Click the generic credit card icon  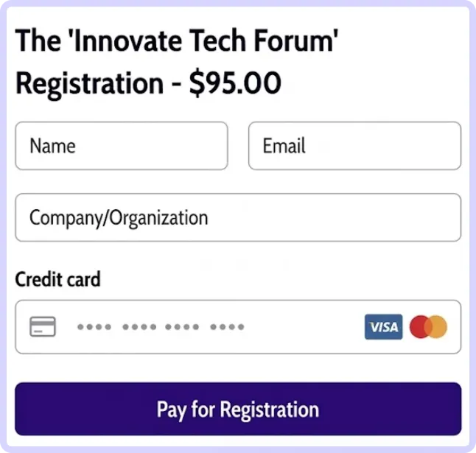point(43,326)
